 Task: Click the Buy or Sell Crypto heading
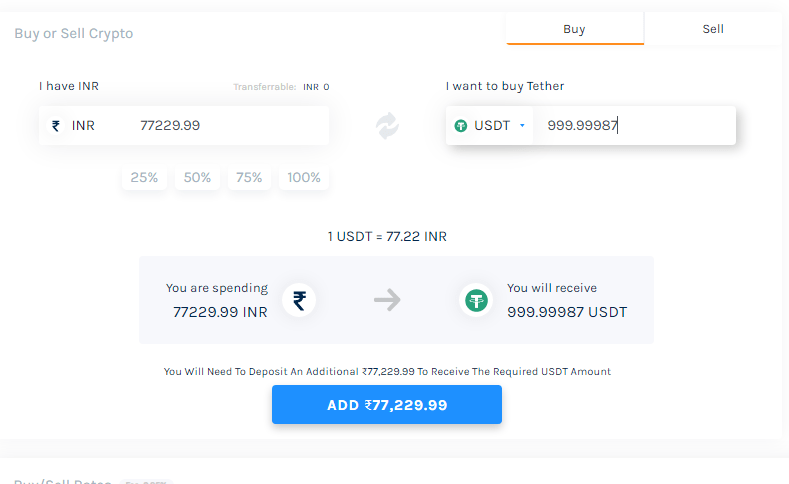click(73, 34)
